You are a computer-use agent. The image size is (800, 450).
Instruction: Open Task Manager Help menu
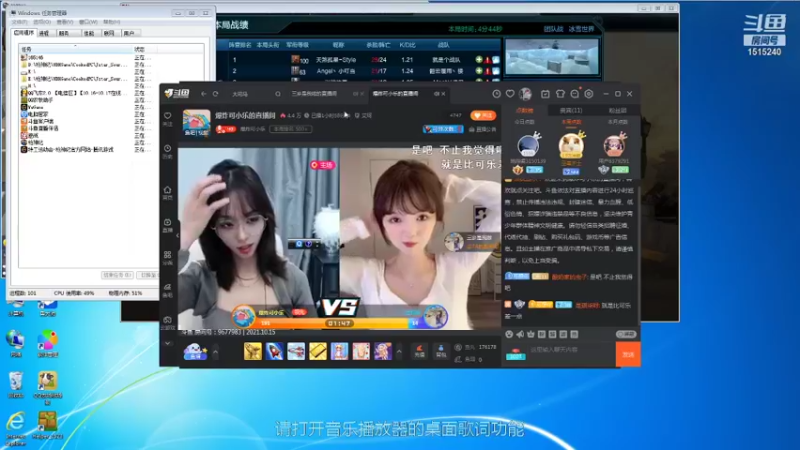[112, 22]
